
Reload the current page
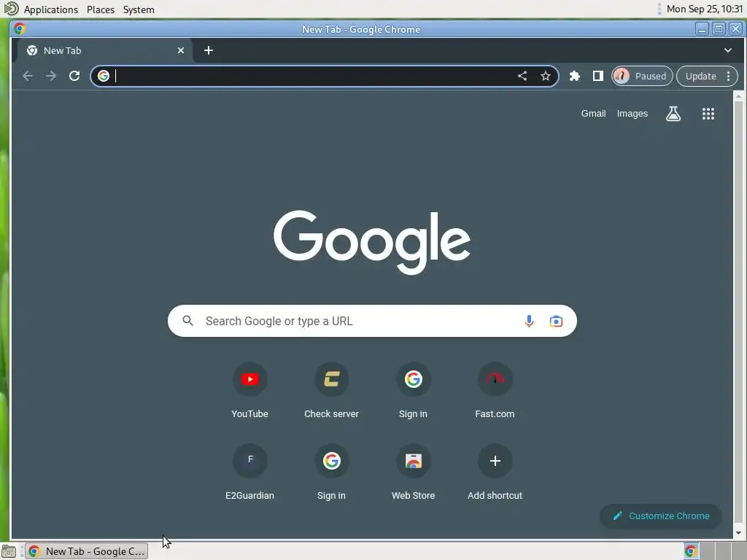point(74,76)
